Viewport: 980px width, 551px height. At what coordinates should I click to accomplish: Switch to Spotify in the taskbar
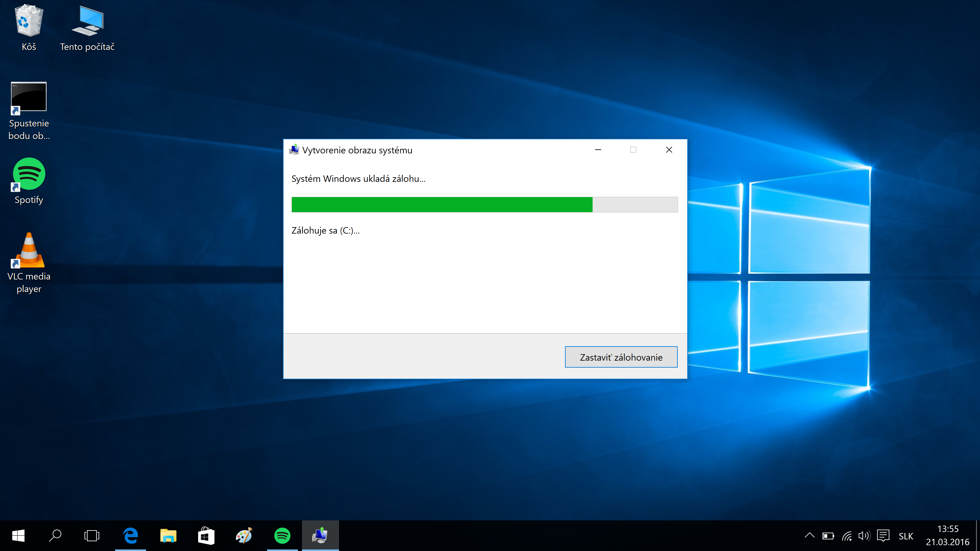[282, 536]
